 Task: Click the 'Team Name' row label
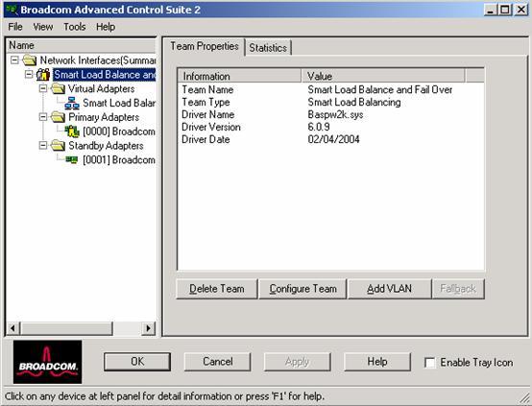coord(207,90)
